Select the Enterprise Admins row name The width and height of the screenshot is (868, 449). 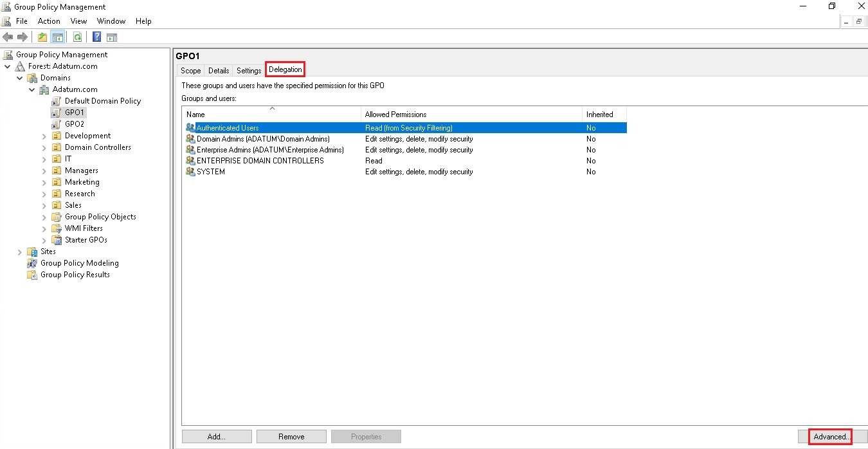click(270, 150)
